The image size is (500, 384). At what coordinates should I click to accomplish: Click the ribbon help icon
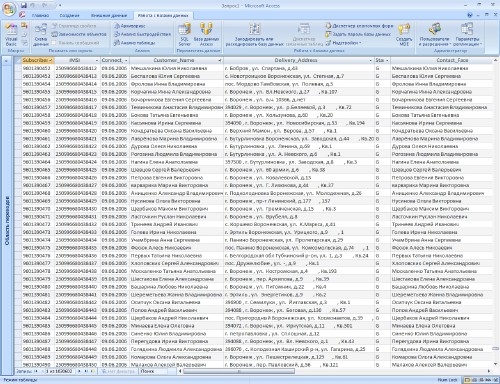pyautogui.click(x=470, y=15)
